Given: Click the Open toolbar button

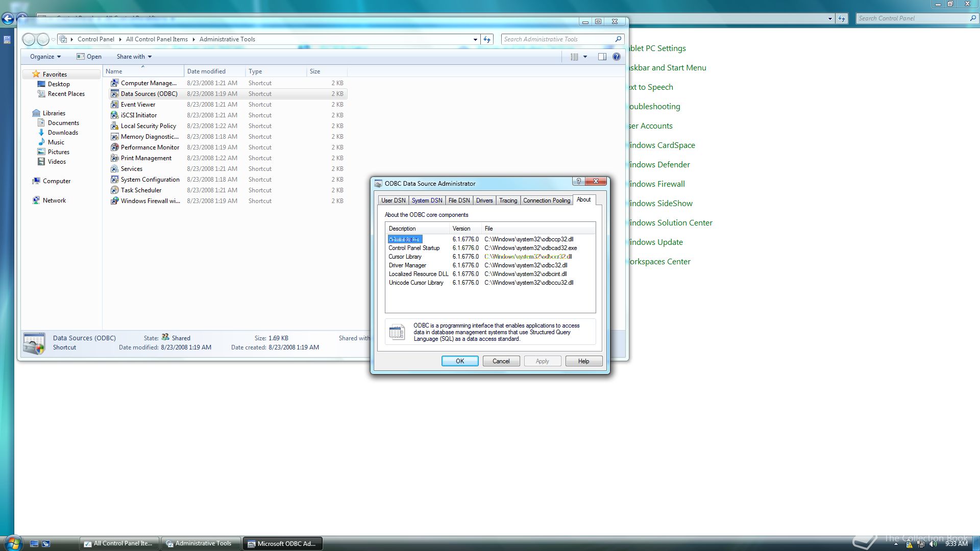Looking at the screenshot, I should point(89,57).
